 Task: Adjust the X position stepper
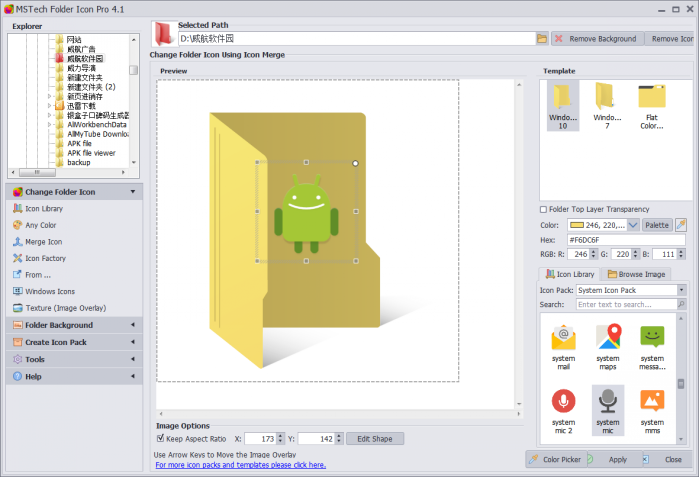[280, 439]
